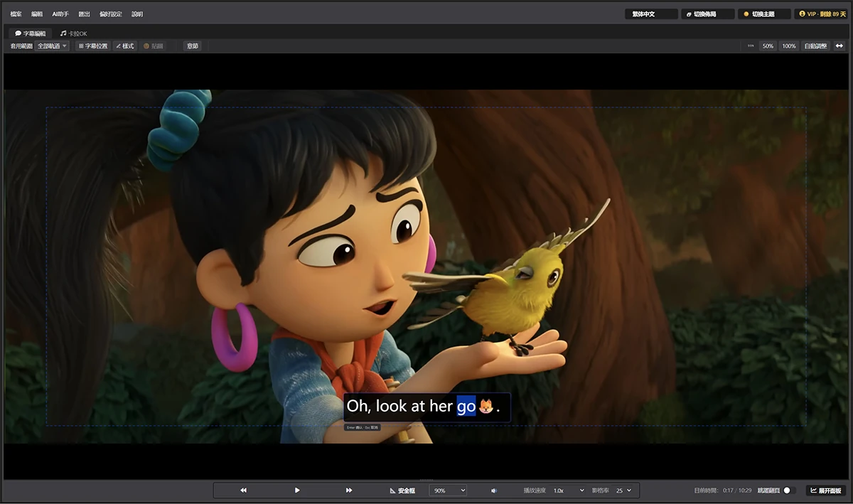Viewport: 853px width, 504px height.
Task: Open the AI助手 menu
Action: point(60,14)
